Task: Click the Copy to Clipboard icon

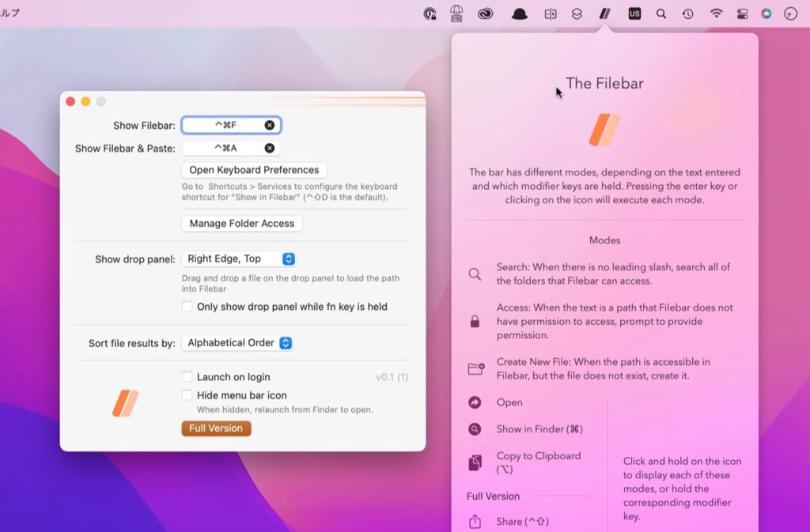Action: pyautogui.click(x=475, y=461)
